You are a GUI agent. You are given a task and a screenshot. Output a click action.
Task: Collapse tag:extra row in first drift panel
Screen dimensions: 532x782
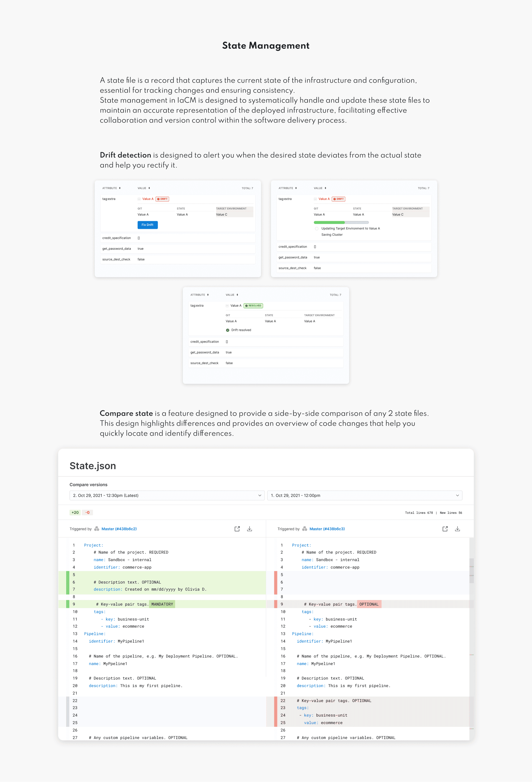click(139, 199)
